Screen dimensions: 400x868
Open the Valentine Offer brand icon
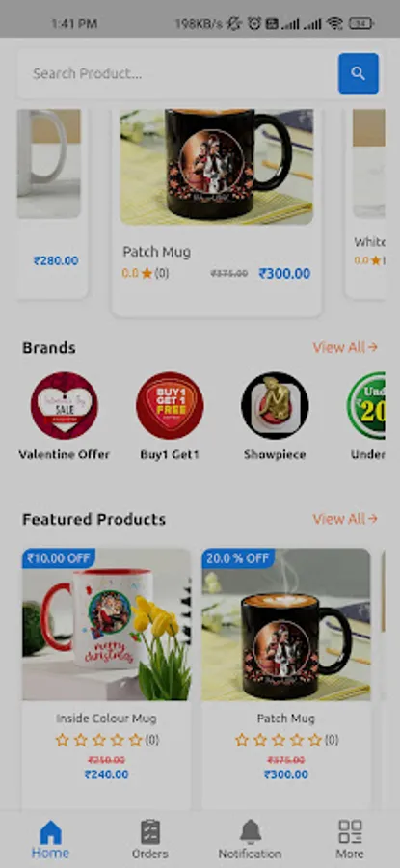click(65, 405)
